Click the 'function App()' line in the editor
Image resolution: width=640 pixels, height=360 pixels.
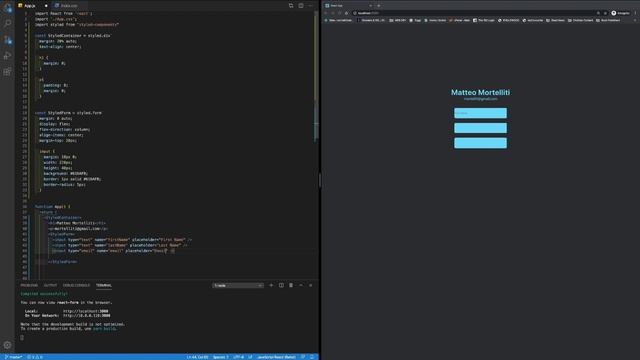[x=52, y=207]
